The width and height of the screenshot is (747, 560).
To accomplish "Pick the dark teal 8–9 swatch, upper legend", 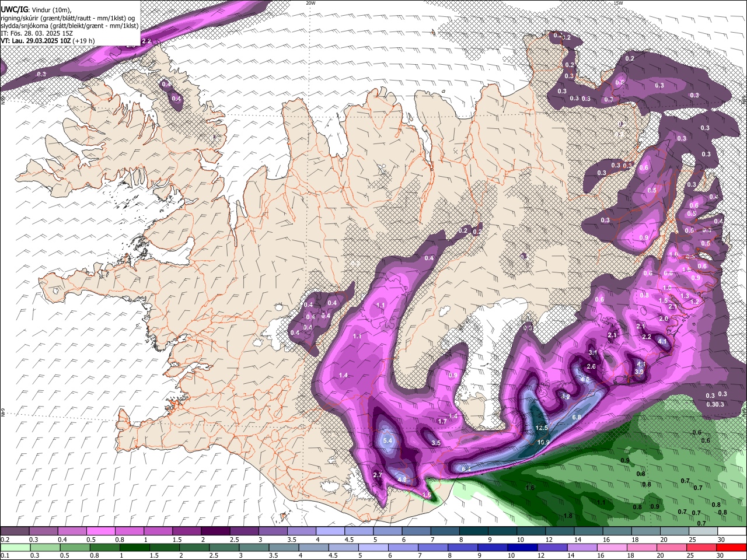I will point(474,531).
